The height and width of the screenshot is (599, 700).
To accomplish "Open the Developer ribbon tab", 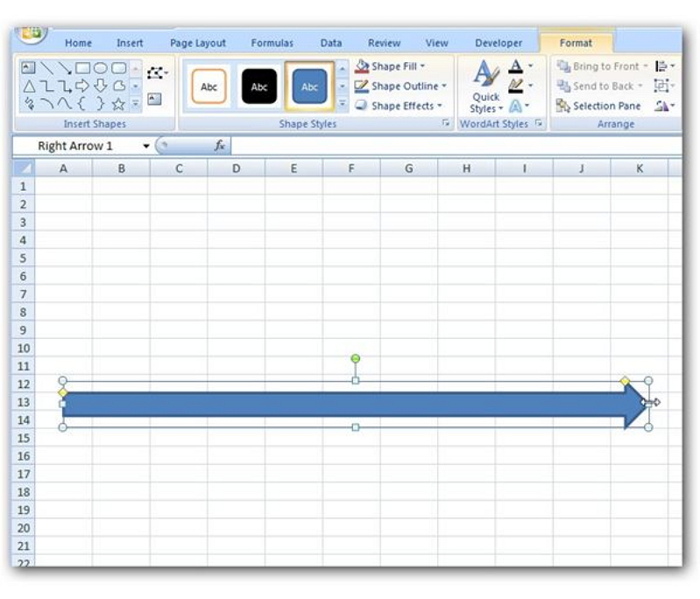I will coord(498,43).
